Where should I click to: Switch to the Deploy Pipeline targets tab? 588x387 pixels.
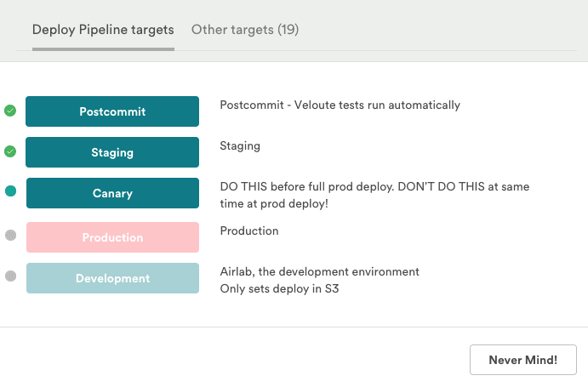(x=103, y=30)
